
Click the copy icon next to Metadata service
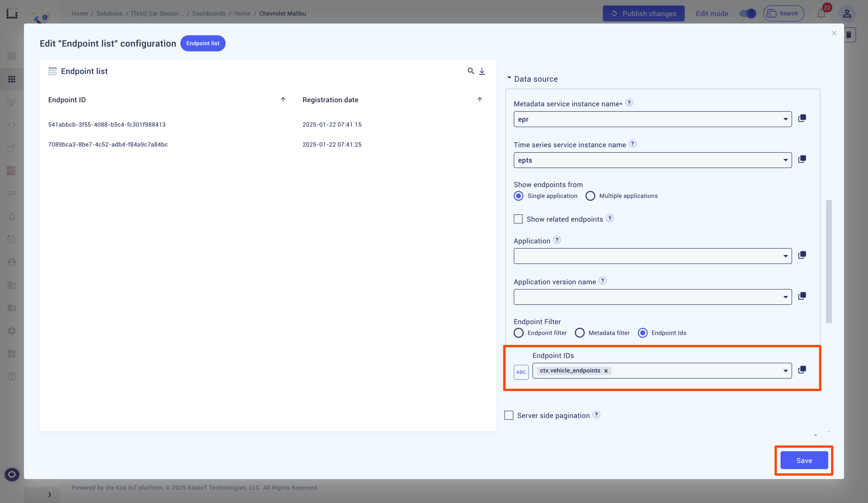(x=802, y=118)
